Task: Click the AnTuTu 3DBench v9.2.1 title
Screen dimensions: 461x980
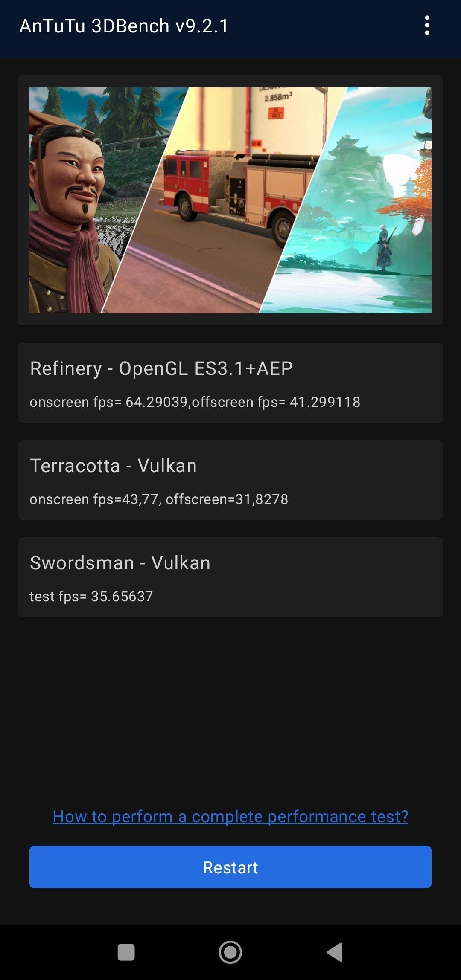Action: click(x=124, y=26)
